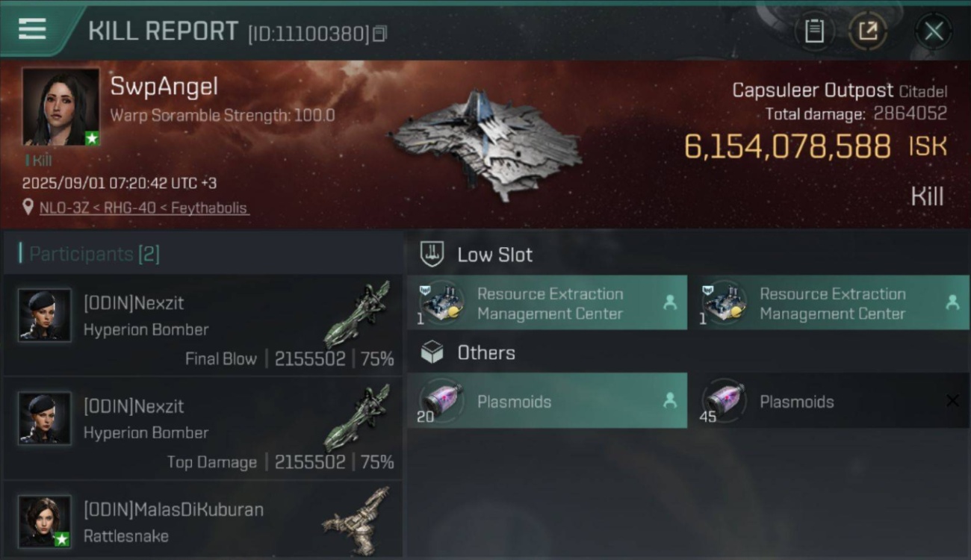This screenshot has height=560, width=971.
Task: Share the kill report
Action: coord(868,31)
